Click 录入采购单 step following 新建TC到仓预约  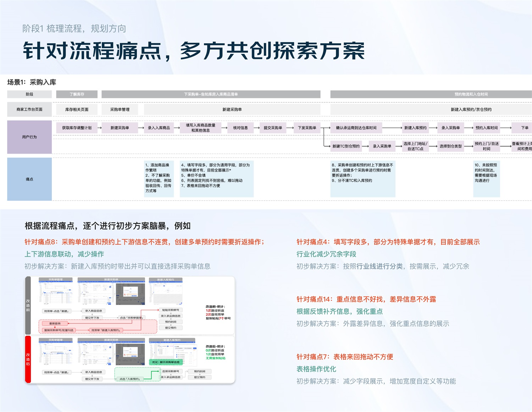click(382, 146)
